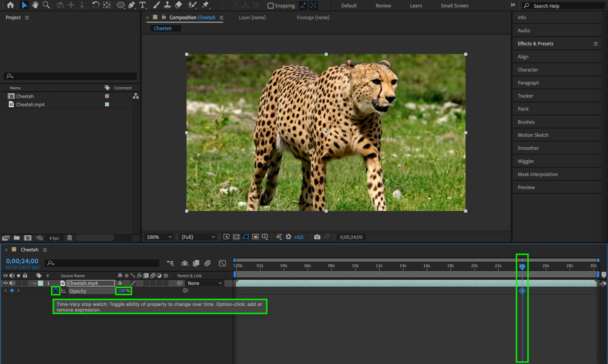
Task: Switch to the Review workspace
Action: click(x=383, y=5)
